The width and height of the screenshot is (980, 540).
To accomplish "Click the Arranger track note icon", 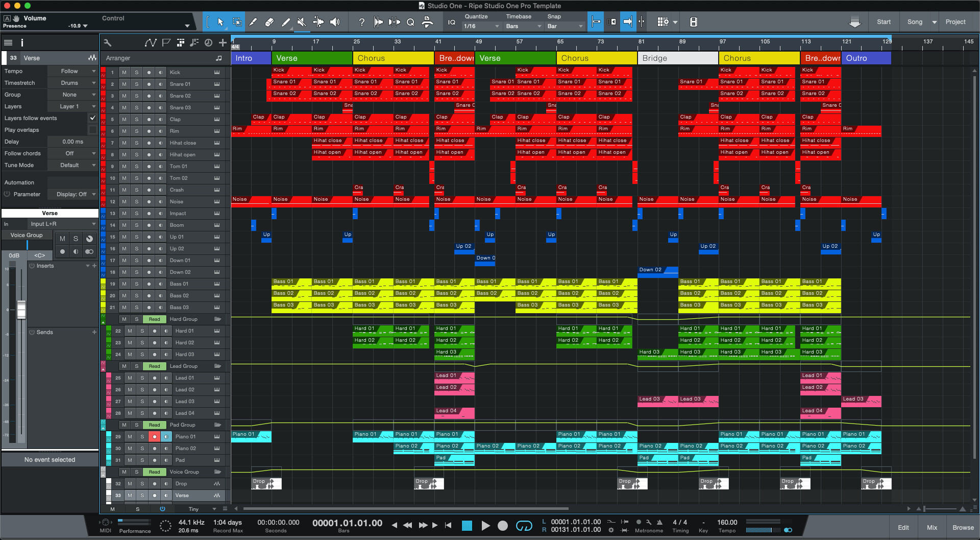I will click(218, 58).
